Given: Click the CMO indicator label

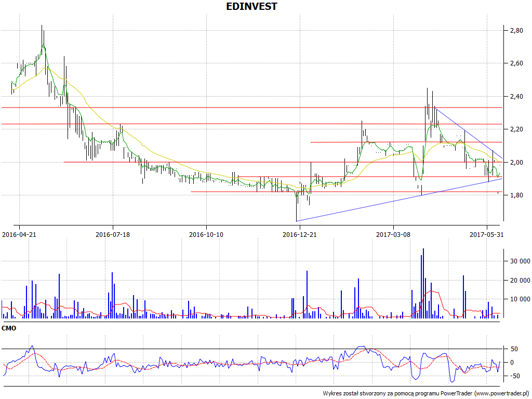Looking at the screenshot, I should 9,328.
